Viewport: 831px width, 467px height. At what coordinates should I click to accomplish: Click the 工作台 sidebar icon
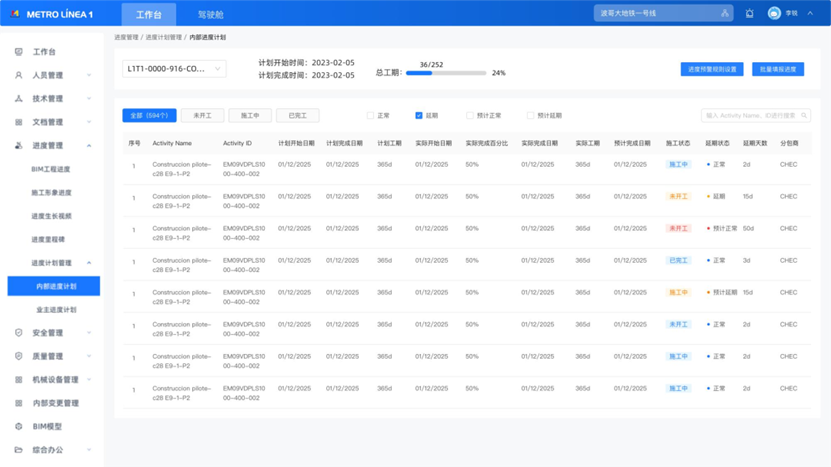(19, 52)
